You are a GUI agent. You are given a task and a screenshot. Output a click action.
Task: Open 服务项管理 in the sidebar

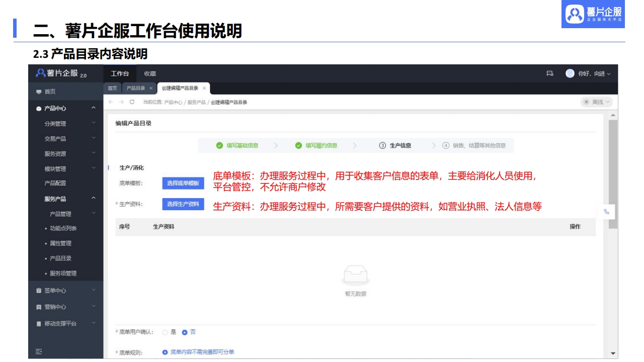click(x=63, y=274)
